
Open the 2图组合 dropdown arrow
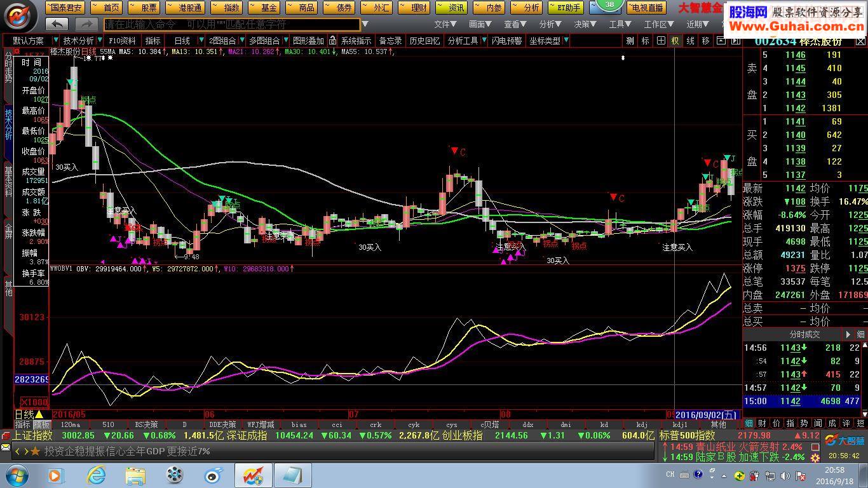click(241, 41)
